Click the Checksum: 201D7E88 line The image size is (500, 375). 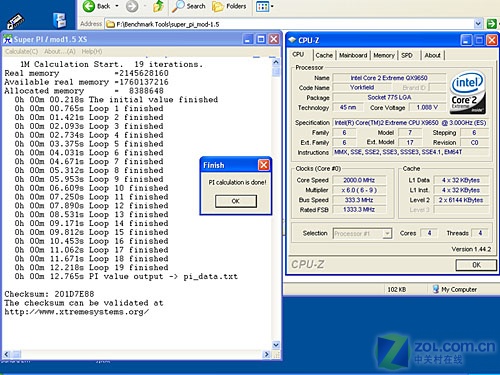pyautogui.click(x=49, y=294)
